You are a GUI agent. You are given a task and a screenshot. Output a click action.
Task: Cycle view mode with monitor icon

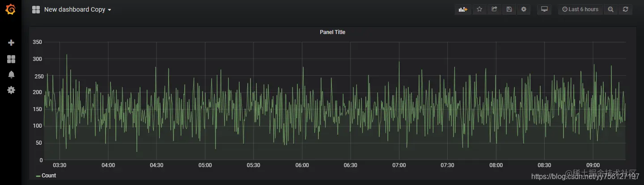544,9
